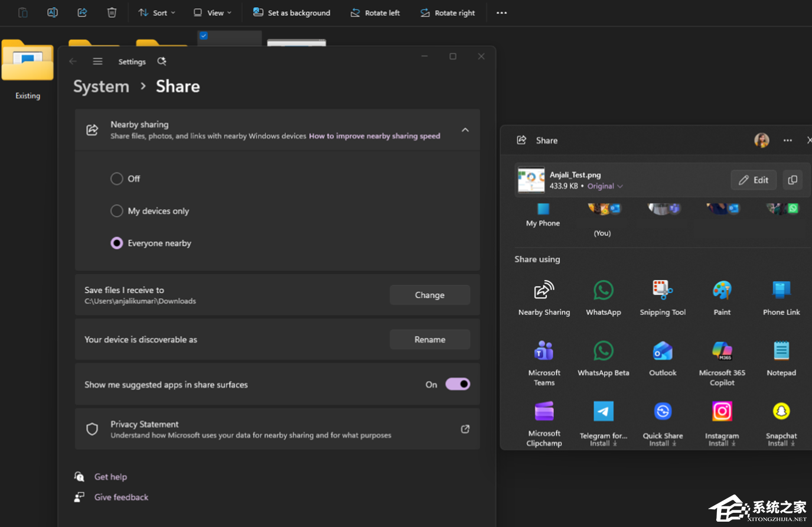Viewport: 812px width, 527px height.
Task: Toggle the checked thumbnail checkbox in Explorer
Action: coord(204,35)
